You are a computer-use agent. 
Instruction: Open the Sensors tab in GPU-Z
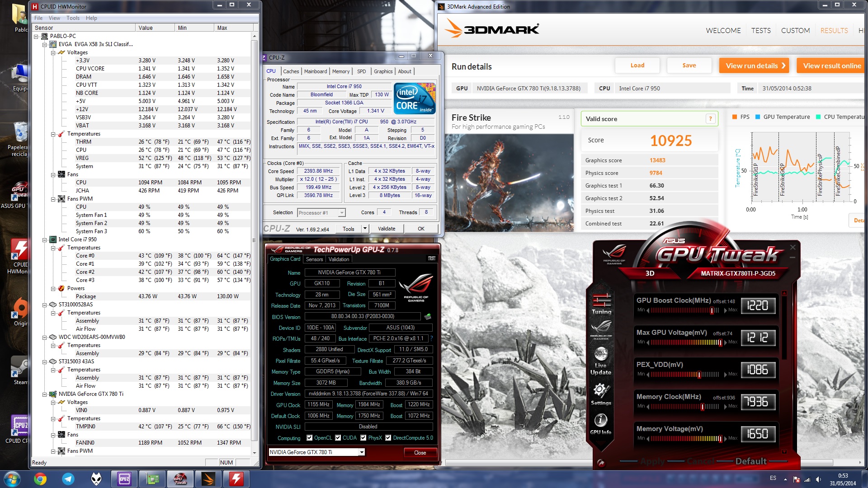[314, 259]
